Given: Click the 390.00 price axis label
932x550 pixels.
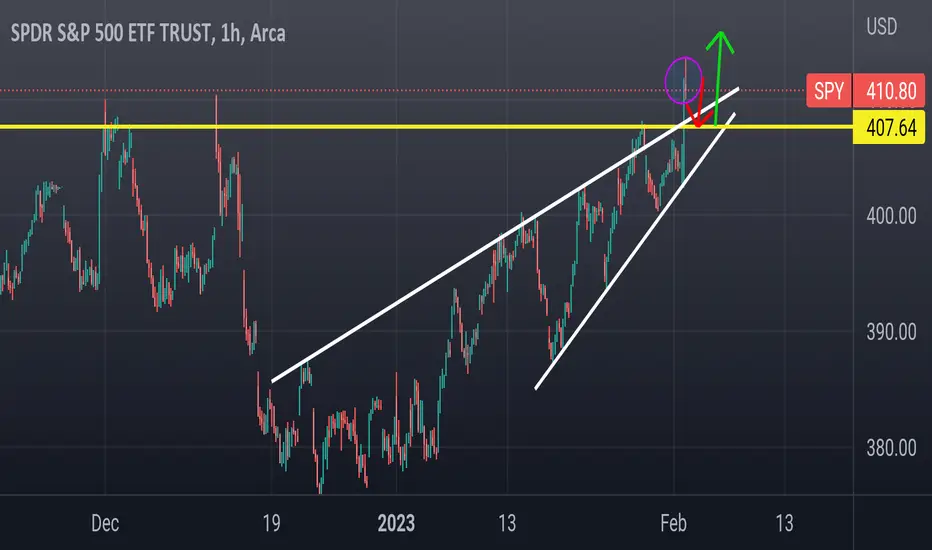Looking at the screenshot, I should coord(891,332).
